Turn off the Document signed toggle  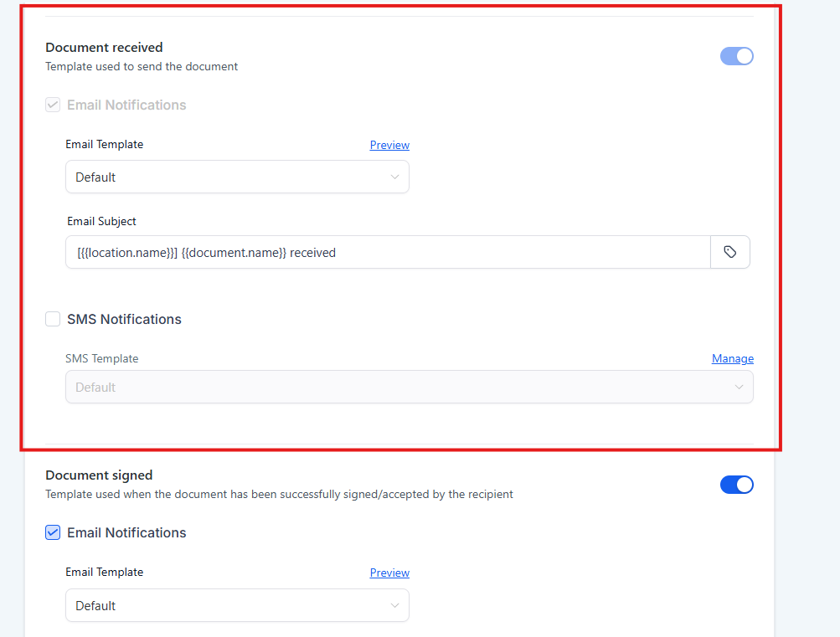click(736, 485)
